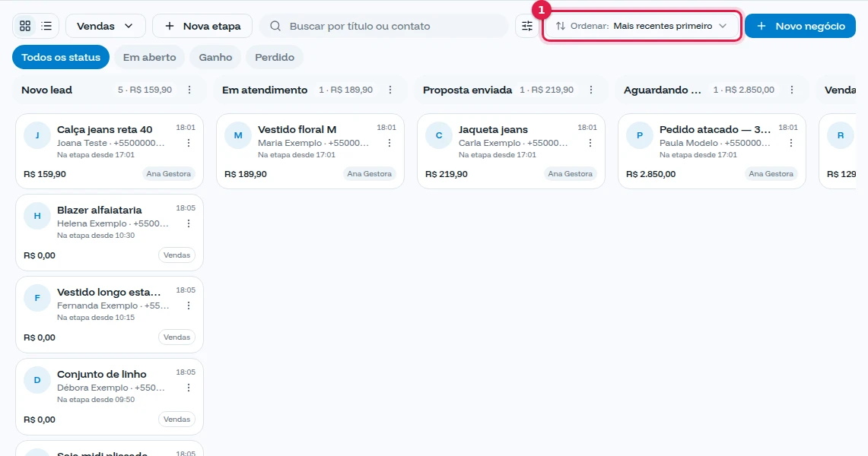Click the search magnifier icon

(275, 26)
